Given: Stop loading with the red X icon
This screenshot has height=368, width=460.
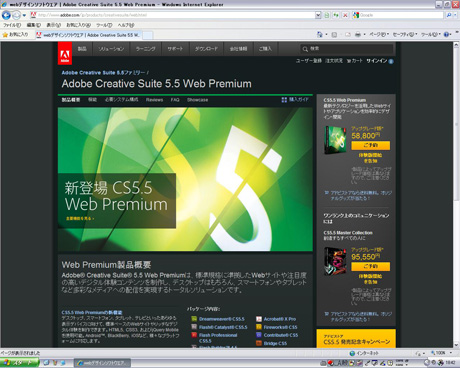Looking at the screenshot, I should tap(345, 15).
